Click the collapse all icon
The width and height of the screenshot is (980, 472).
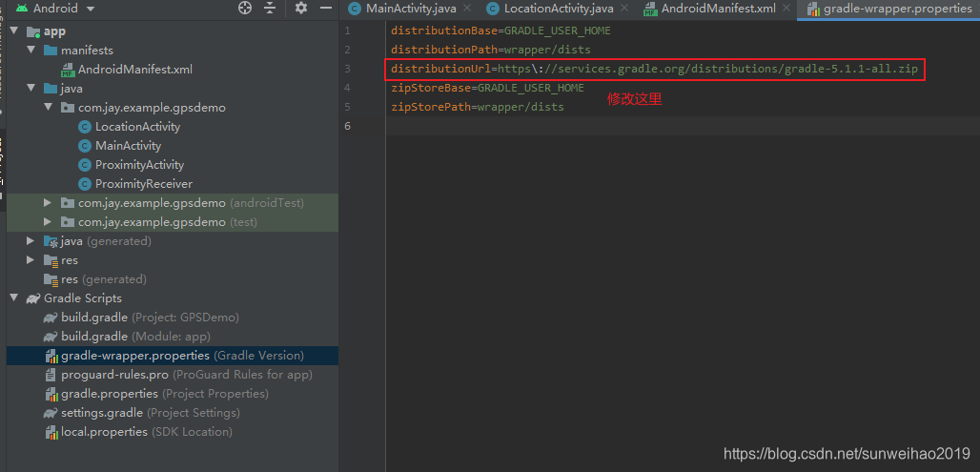[270, 9]
